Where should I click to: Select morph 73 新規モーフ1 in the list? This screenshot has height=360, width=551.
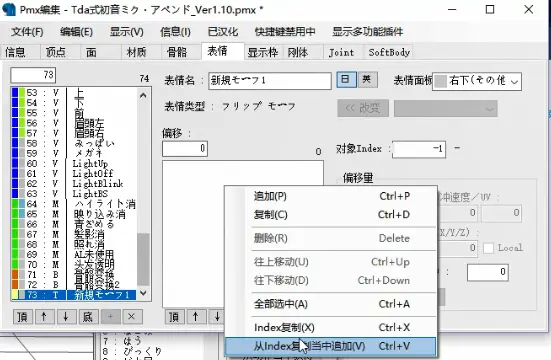pos(74,295)
